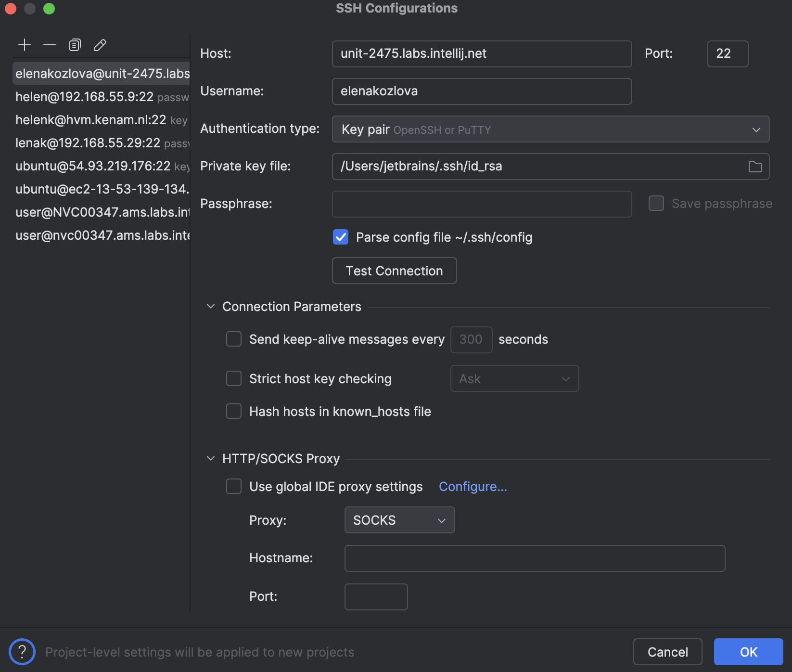Open the strict host key checking Ask dropdown

[514, 378]
